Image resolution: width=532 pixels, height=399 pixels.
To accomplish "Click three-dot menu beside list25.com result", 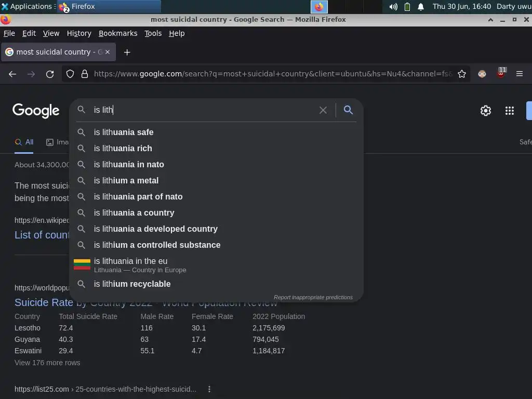I will [x=209, y=389].
